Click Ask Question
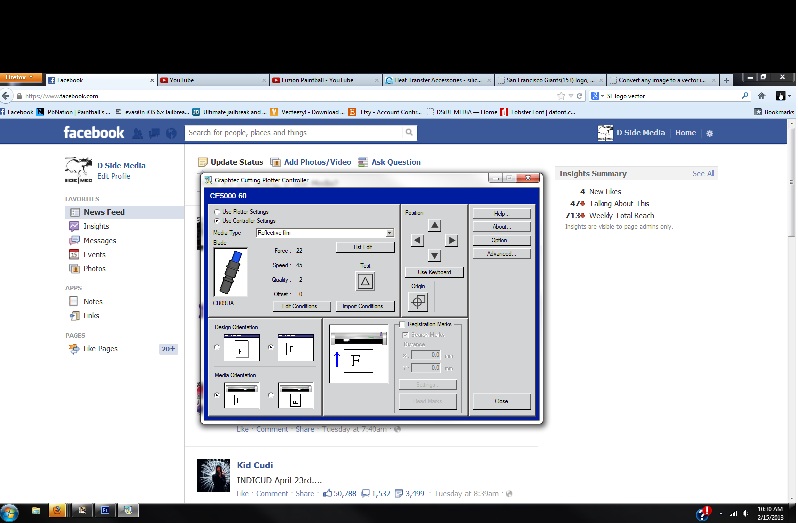Viewport: 798px width, 524px height. (389, 162)
